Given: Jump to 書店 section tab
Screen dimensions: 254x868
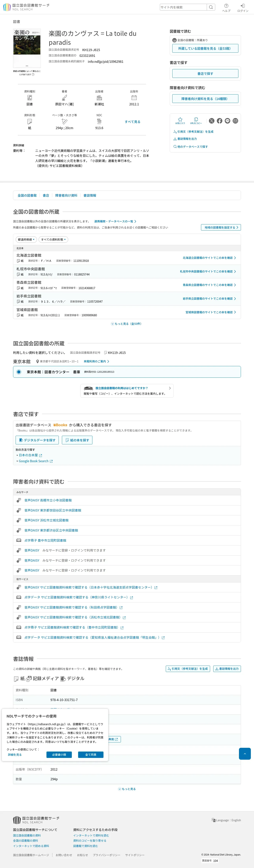Looking at the screenshot, I should pyautogui.click(x=46, y=195).
